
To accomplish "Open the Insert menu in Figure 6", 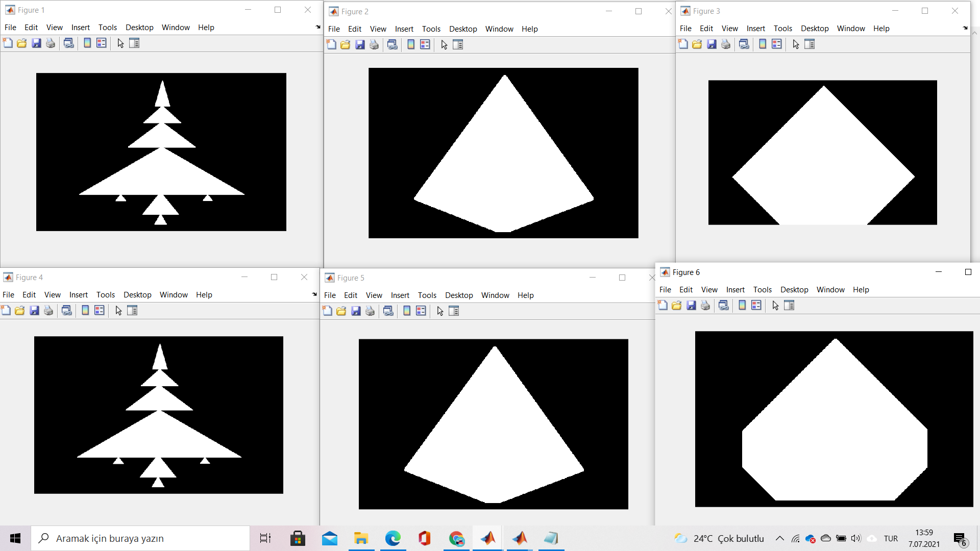I will (735, 289).
